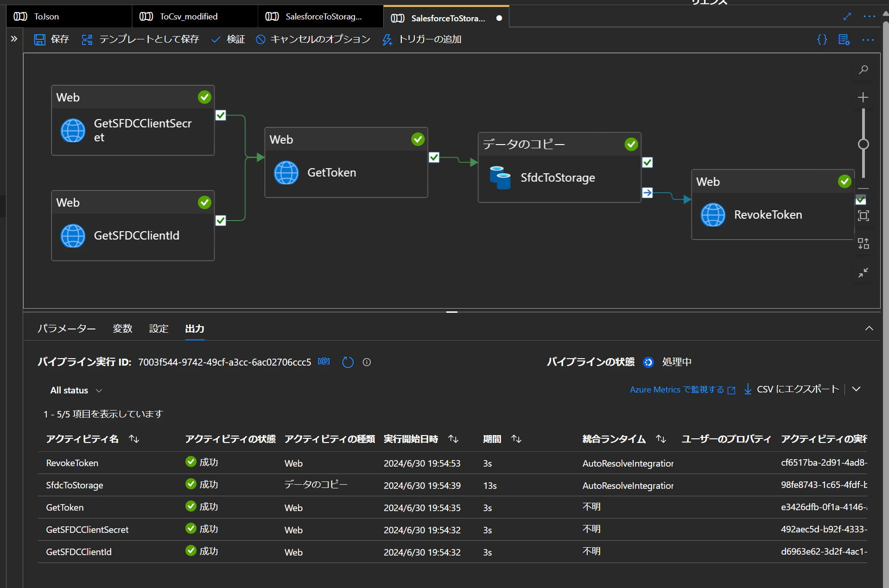Expand the export options dropdown chevron

(856, 389)
